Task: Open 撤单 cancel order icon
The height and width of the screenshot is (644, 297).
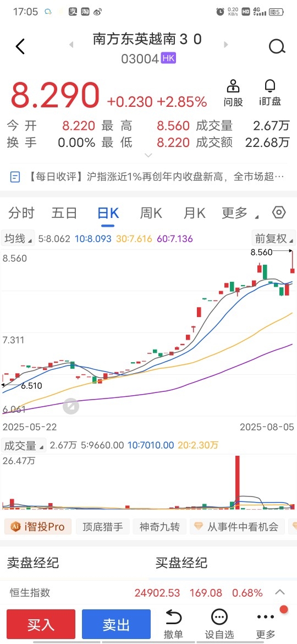Action: 173,624
